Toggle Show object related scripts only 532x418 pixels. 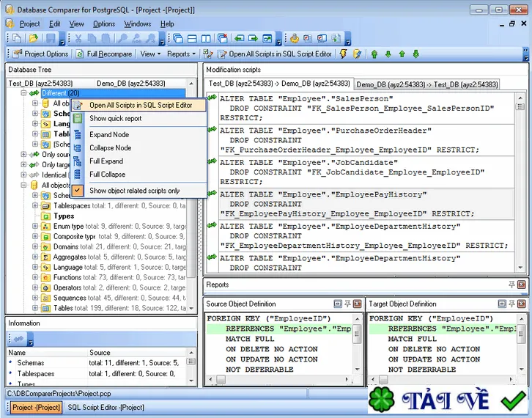point(134,191)
